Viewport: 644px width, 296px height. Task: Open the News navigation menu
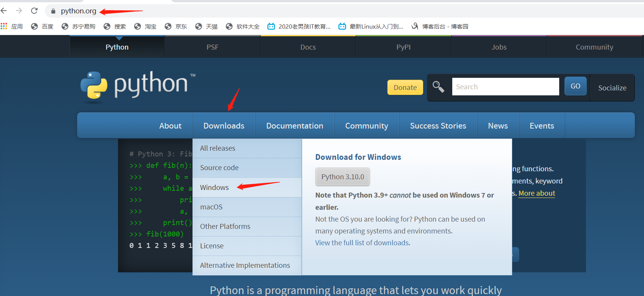click(498, 125)
